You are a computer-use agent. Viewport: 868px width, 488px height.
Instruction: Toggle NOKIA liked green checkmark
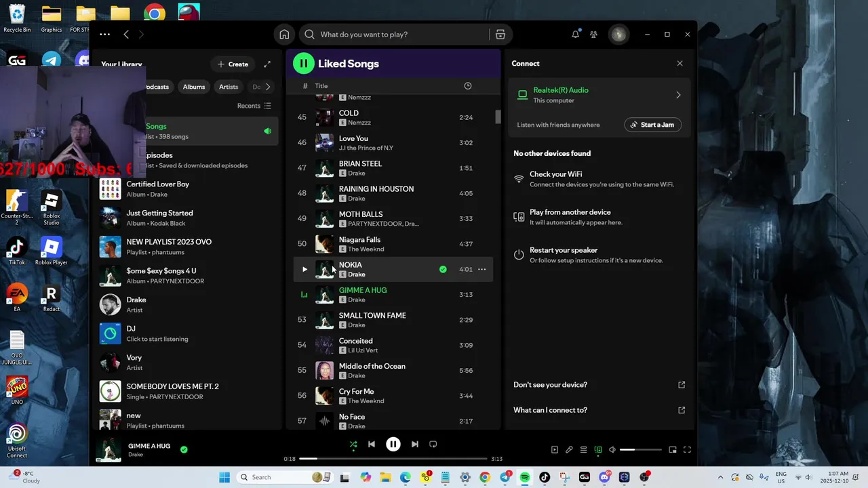pos(443,270)
